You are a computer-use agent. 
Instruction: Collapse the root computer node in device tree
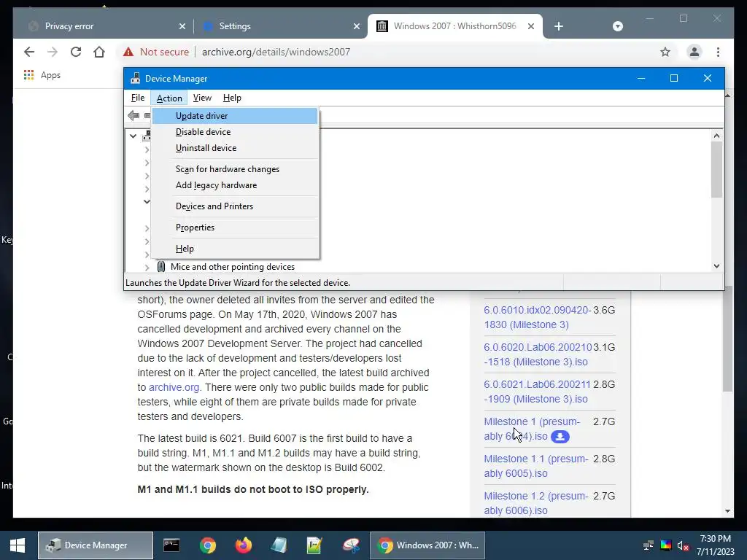coord(133,136)
